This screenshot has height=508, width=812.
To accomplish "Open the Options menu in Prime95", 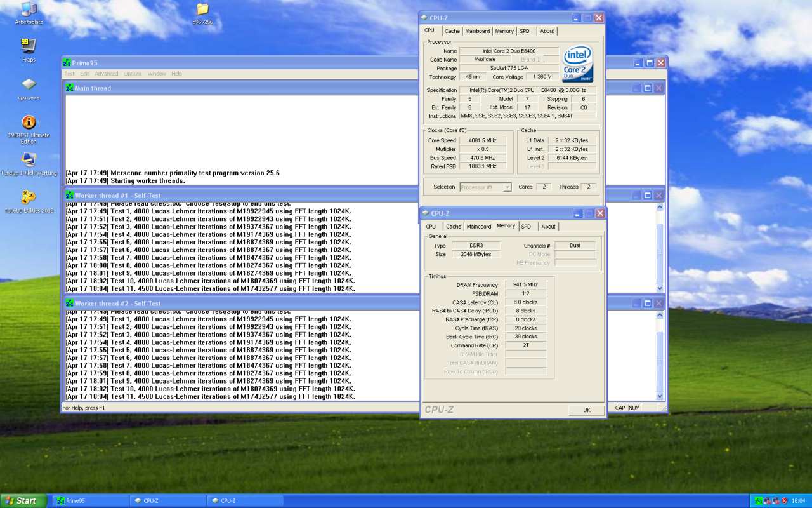I will coord(133,74).
